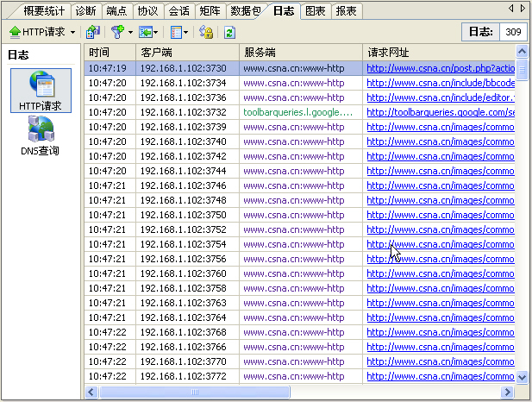Viewport: 532px width, 402px height.
Task: Click the column display options icon
Action: click(176, 32)
